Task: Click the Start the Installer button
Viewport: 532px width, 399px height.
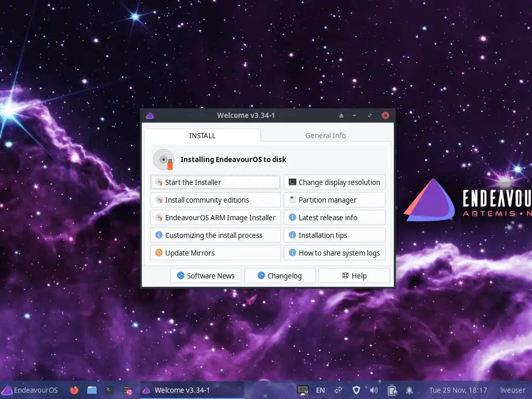Action: (x=216, y=182)
